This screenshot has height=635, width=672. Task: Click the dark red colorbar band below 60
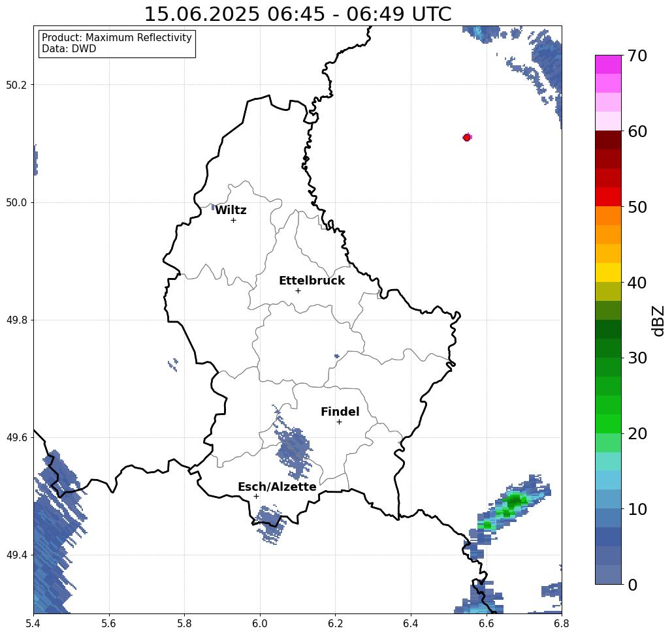pos(608,140)
